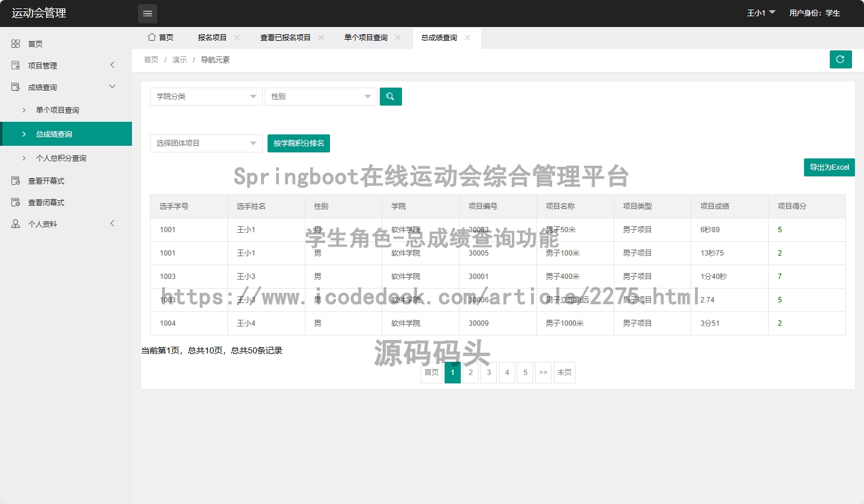Click the magnifier search button
This screenshot has width=864, height=504.
click(x=391, y=97)
